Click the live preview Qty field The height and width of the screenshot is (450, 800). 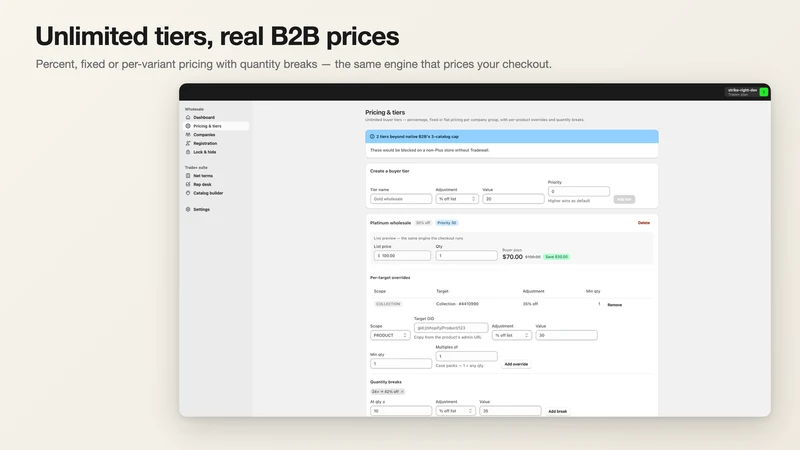pyautogui.click(x=466, y=256)
